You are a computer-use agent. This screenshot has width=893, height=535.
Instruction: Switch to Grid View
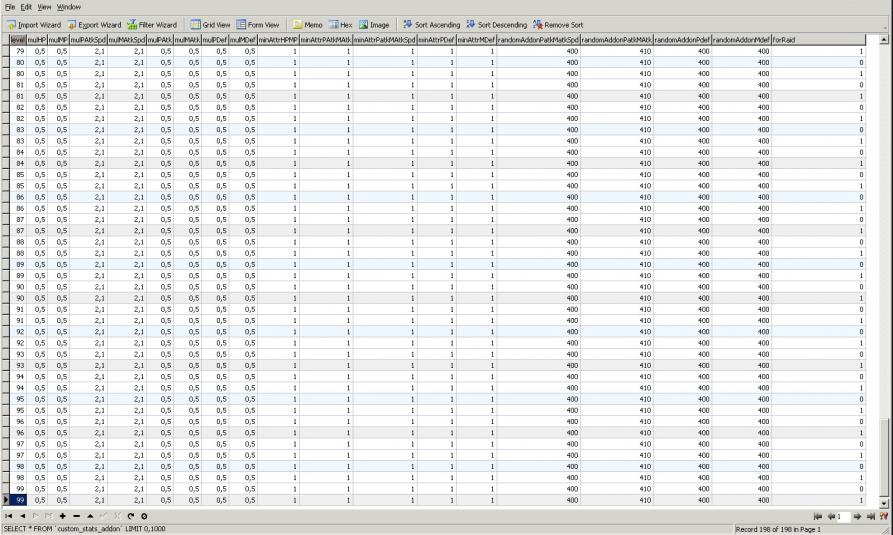[x=210, y=24]
